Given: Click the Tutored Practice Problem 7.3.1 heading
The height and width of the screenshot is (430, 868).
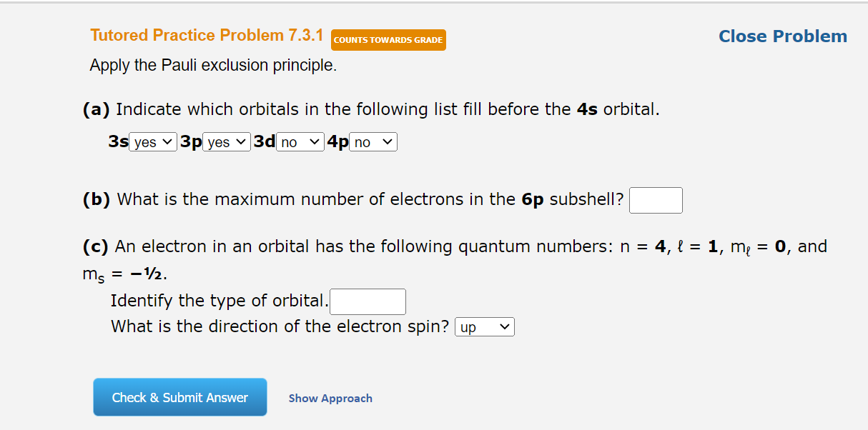Looking at the screenshot, I should pos(206,34).
